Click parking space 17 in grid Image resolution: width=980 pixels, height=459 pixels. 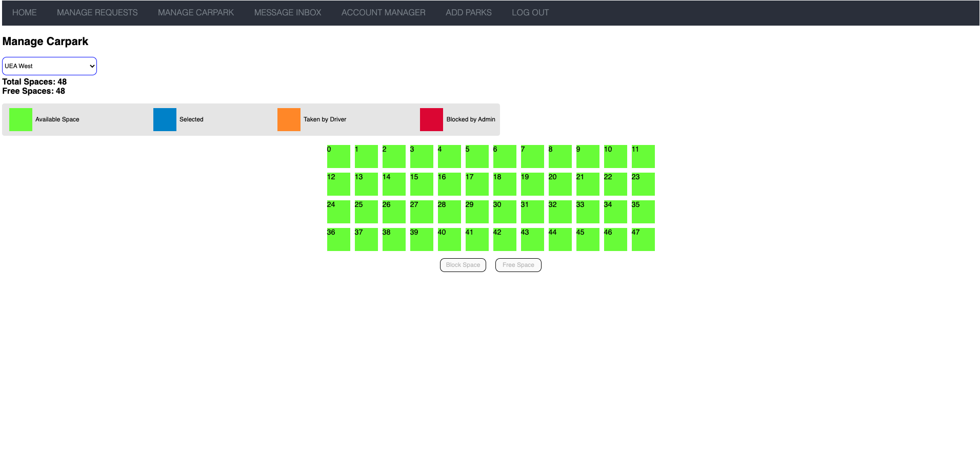tap(477, 184)
